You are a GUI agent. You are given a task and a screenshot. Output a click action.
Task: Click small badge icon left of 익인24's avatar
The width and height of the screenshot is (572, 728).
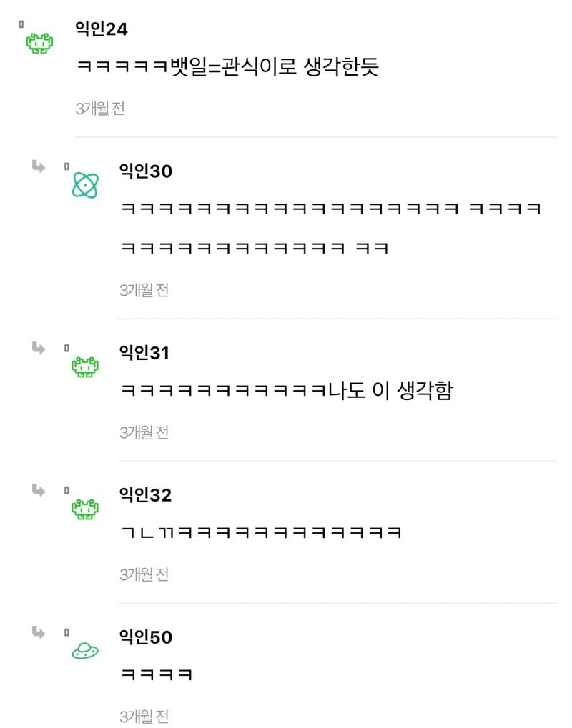[x=21, y=24]
